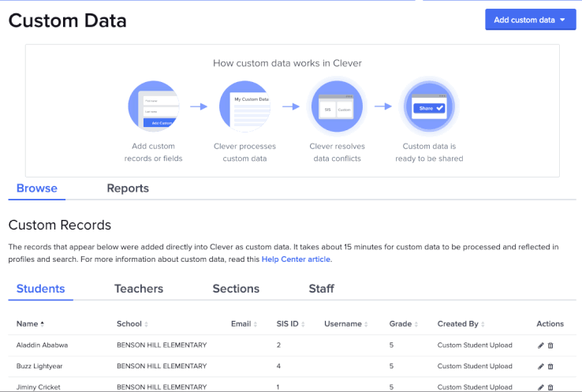Click the 'Add custom records or fields' illustration
Image resolution: width=582 pixels, height=392 pixels.
coord(153,106)
